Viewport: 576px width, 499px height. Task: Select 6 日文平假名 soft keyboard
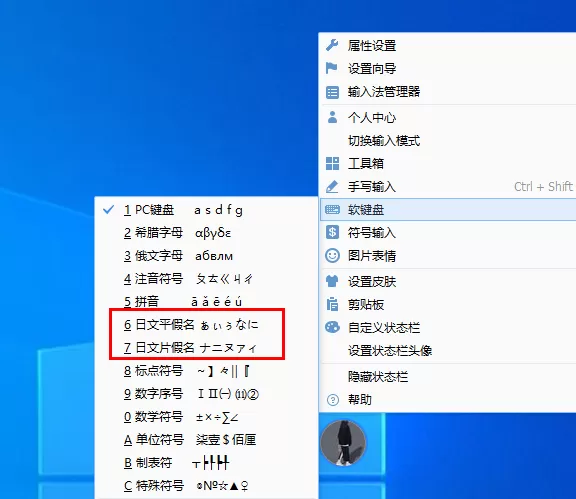(x=206, y=325)
